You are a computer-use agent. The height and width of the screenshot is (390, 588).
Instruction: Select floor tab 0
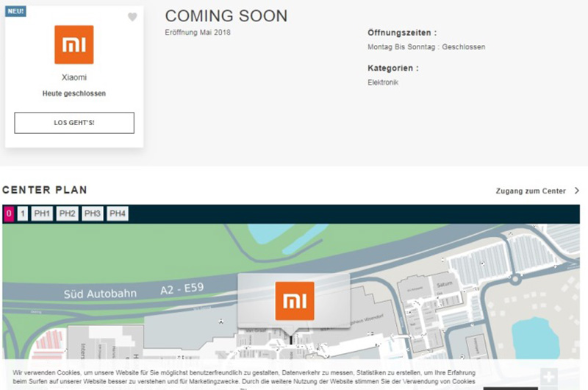click(9, 213)
